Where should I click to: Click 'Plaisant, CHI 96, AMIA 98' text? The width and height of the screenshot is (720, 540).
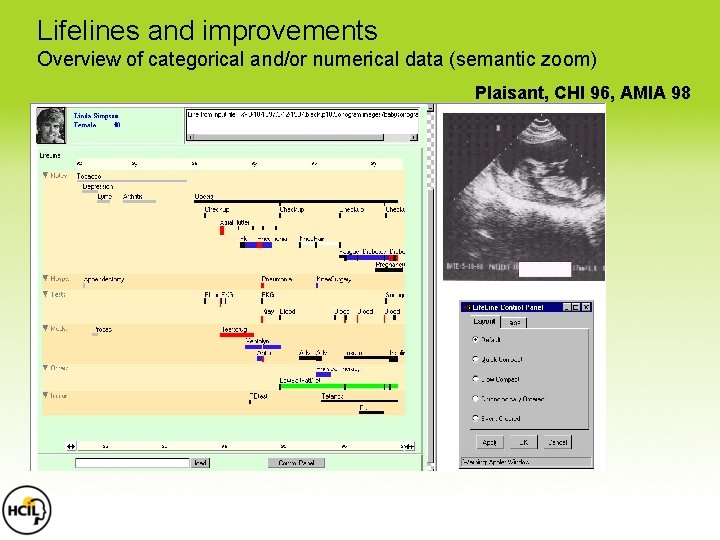[x=582, y=93]
